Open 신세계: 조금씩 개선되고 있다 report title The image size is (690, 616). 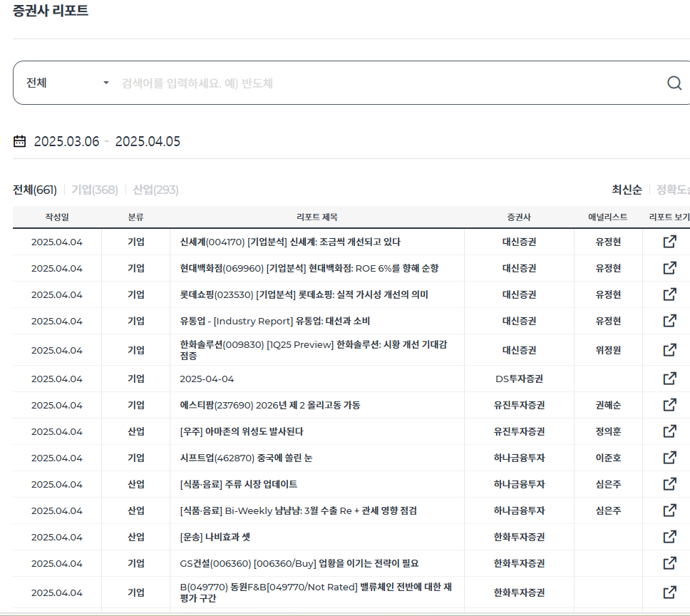290,242
